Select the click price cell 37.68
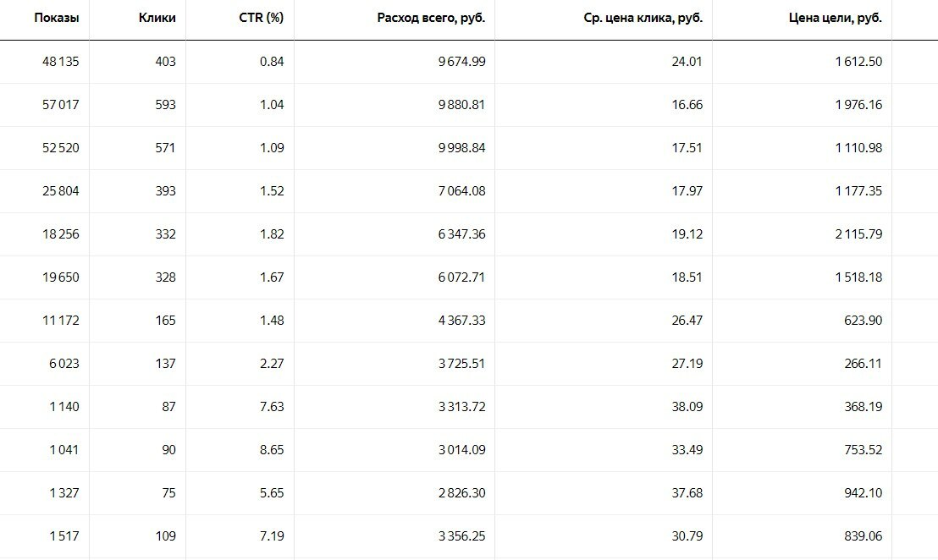The width and height of the screenshot is (938, 560). 687,493
